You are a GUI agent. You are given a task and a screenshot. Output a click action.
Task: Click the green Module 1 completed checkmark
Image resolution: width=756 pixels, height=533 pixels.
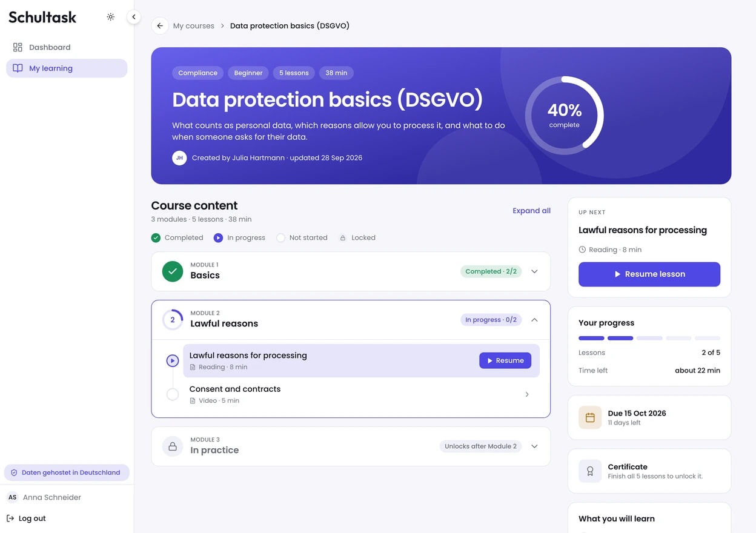(173, 271)
